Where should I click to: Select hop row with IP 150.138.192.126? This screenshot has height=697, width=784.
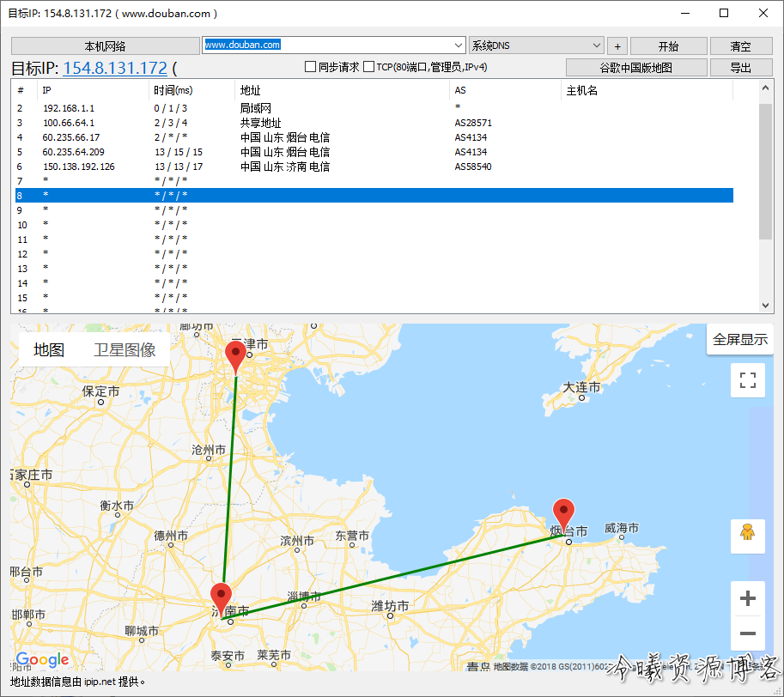[x=374, y=167]
